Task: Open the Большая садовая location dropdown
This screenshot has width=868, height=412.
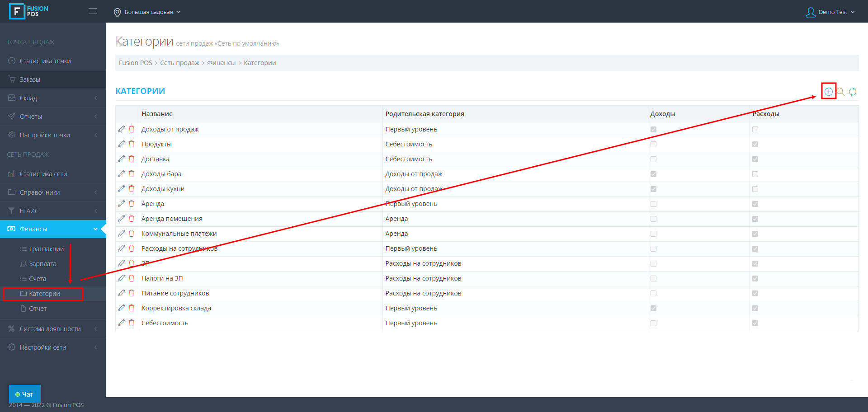Action: tap(147, 12)
